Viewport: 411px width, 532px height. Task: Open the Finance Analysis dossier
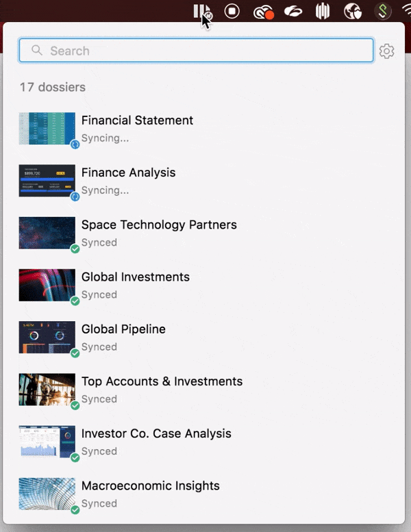128,173
